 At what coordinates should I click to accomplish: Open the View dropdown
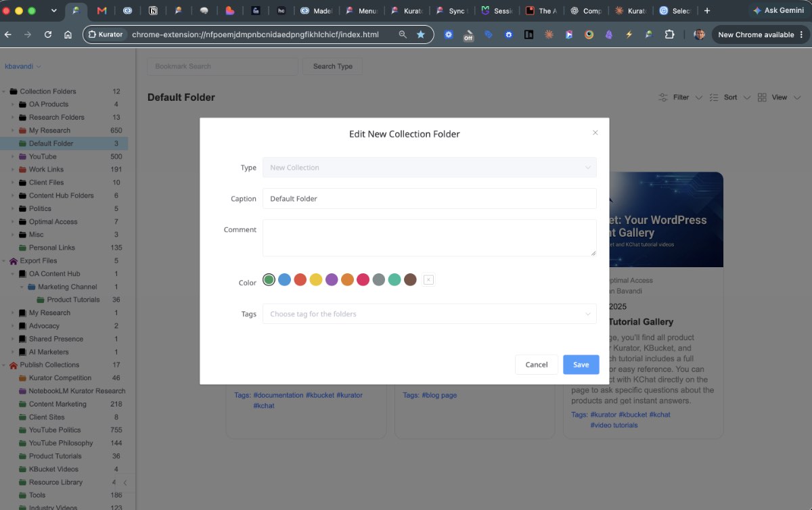780,97
